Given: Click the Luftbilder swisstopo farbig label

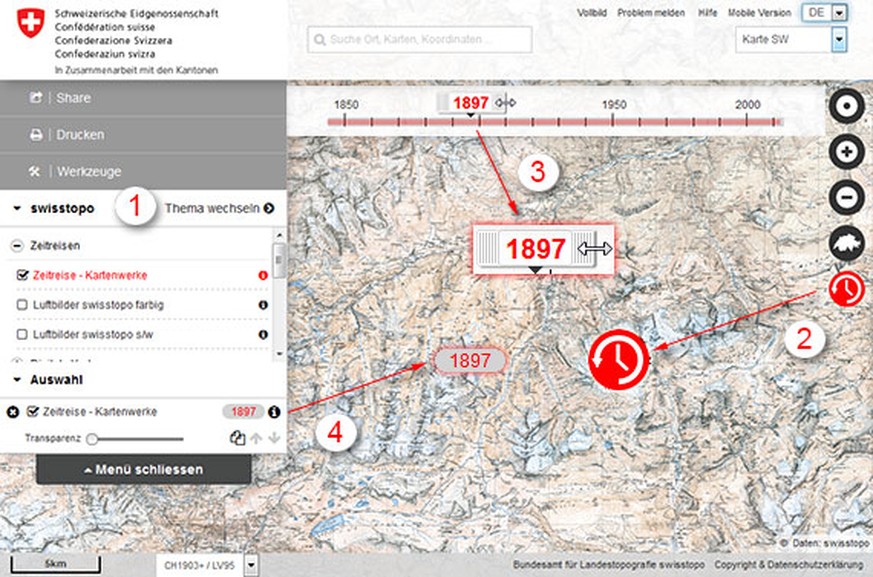Looking at the screenshot, I should click(x=99, y=305).
